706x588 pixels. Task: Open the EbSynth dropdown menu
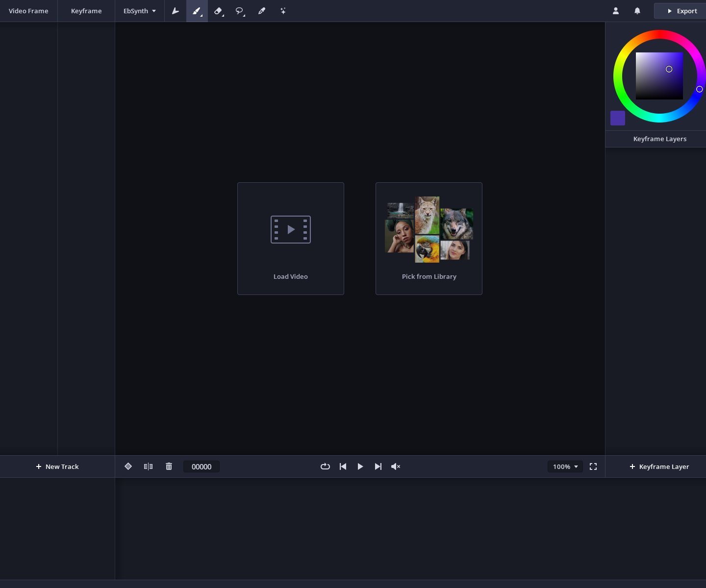pos(140,11)
